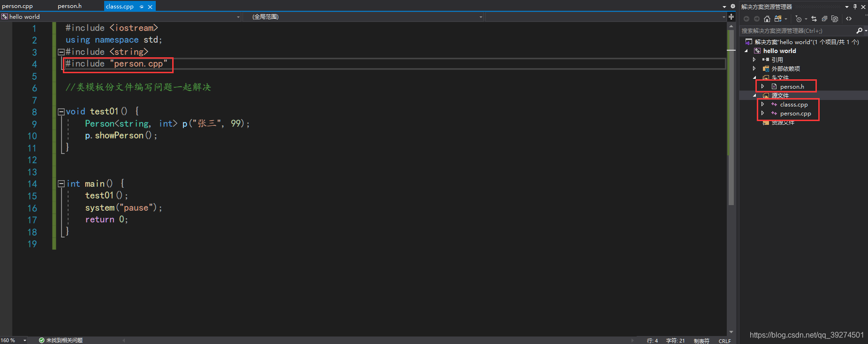Viewport: 868px width, 344px height.
Task: Click the no issues found (未找到相关问题) indicator
Action: point(61,340)
